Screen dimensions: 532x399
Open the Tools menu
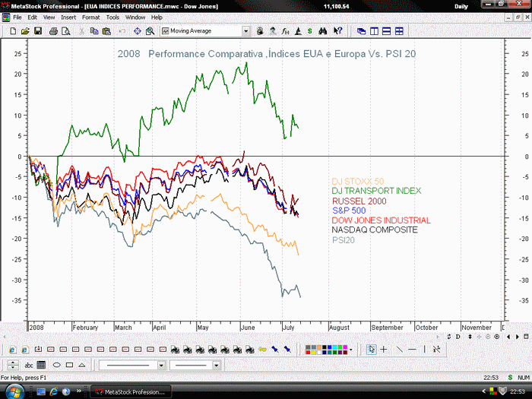(112, 17)
